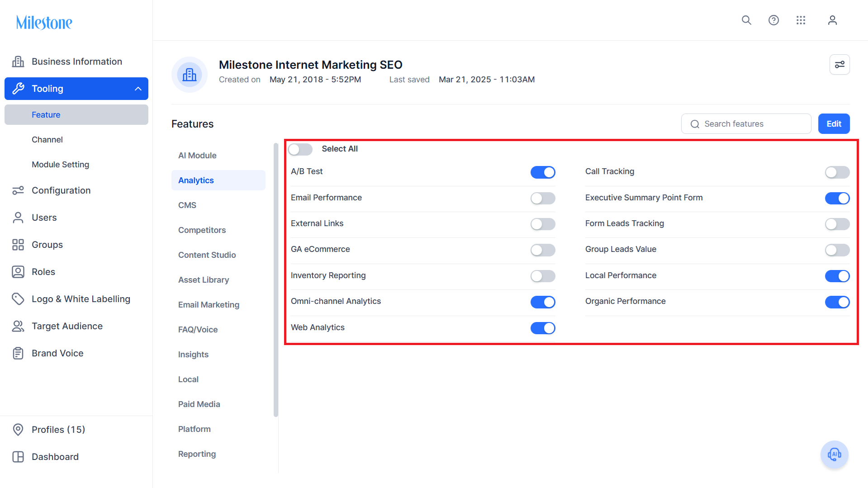868x488 pixels.
Task: Select the Local category tab
Action: click(x=218, y=379)
